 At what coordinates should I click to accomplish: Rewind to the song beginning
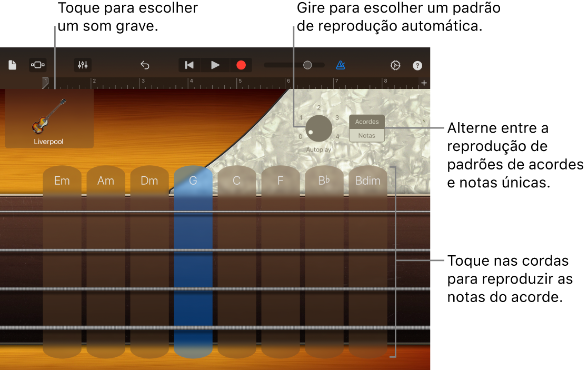pyautogui.click(x=190, y=65)
